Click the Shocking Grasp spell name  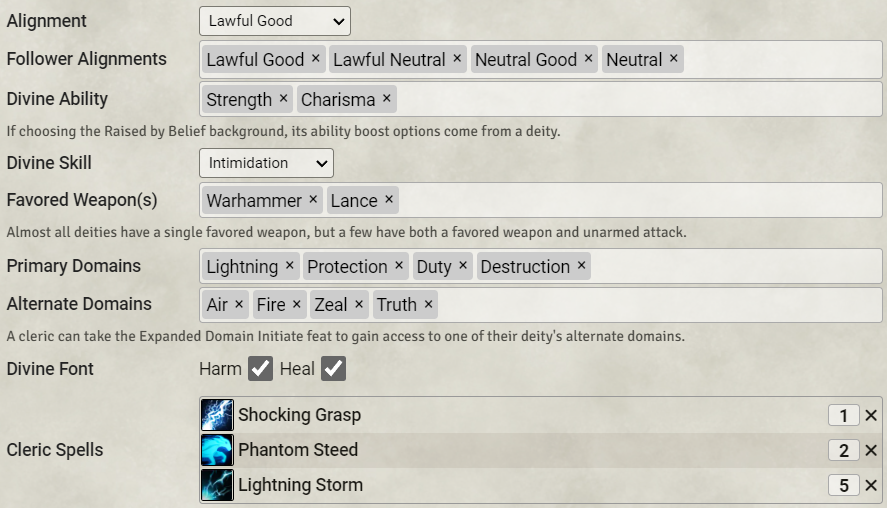click(299, 415)
